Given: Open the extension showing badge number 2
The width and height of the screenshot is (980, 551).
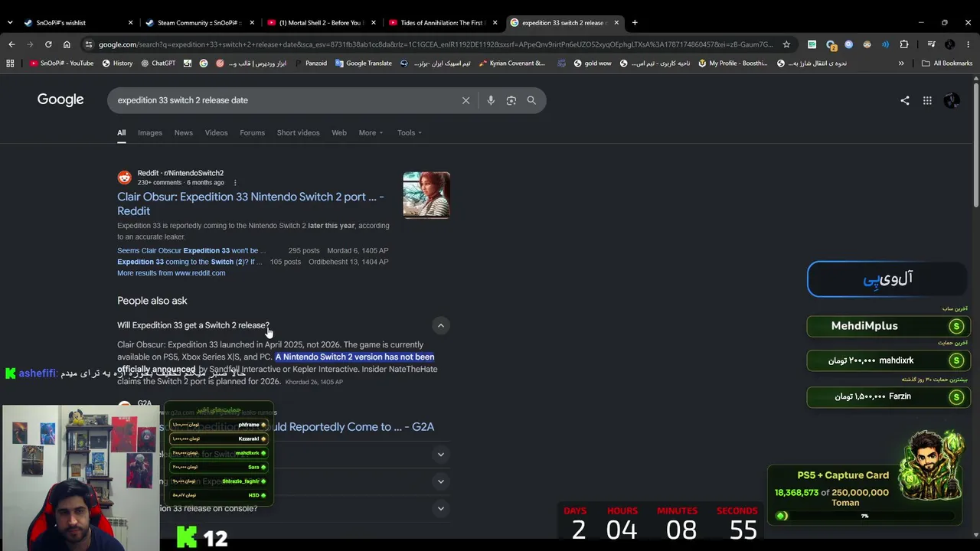Looking at the screenshot, I should (831, 44).
